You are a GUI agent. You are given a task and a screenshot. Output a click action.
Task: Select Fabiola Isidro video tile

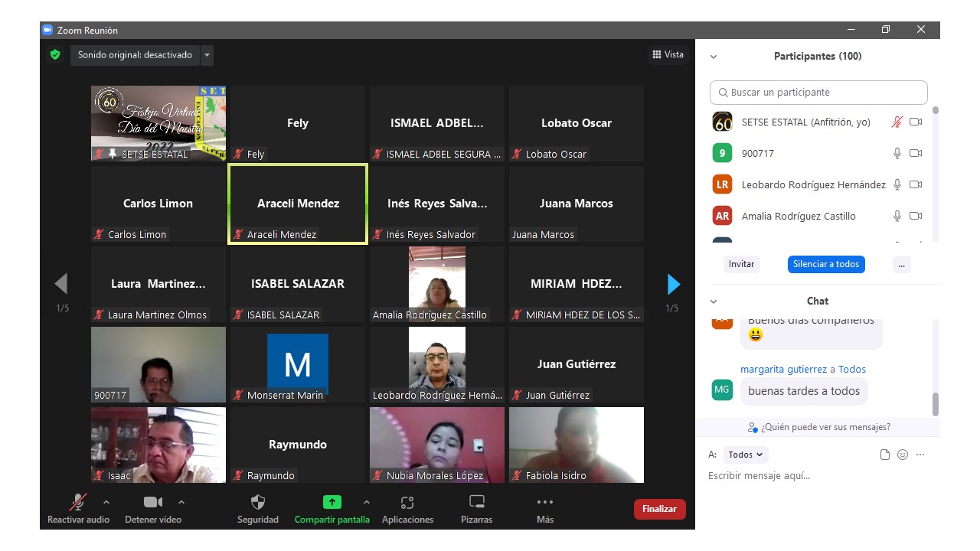577,445
